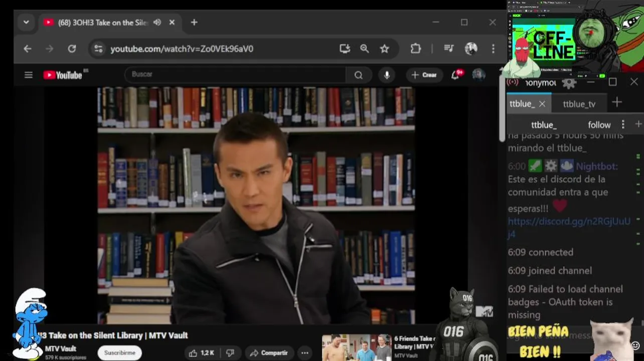The width and height of the screenshot is (644, 361).
Task: Open site information icon in address bar
Action: click(x=98, y=49)
